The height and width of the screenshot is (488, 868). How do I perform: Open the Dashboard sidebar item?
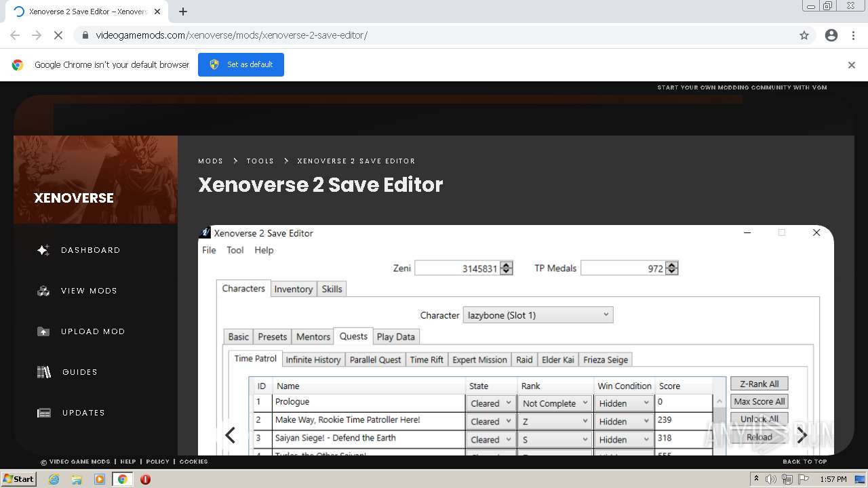(x=79, y=250)
